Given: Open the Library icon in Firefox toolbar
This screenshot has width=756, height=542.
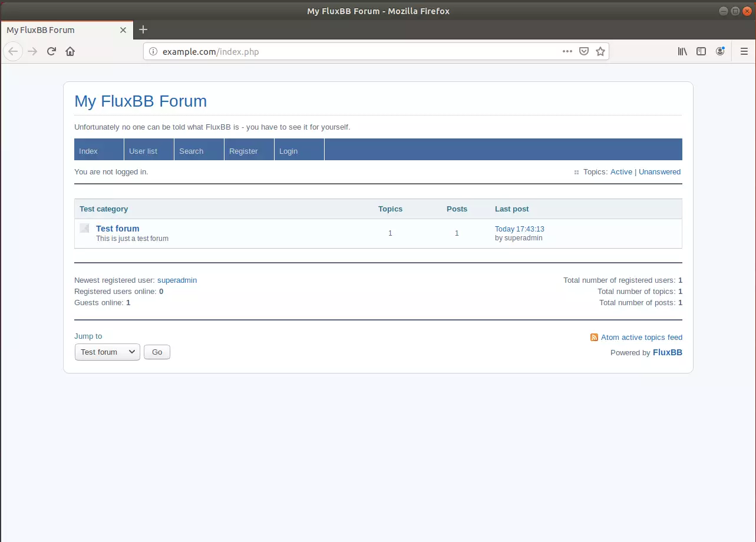Looking at the screenshot, I should pyautogui.click(x=682, y=51).
